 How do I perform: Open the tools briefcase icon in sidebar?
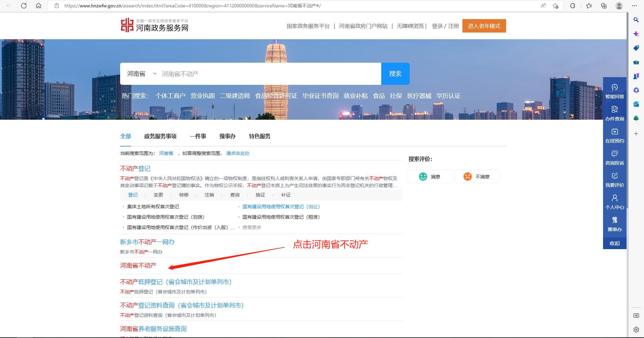pos(636,62)
